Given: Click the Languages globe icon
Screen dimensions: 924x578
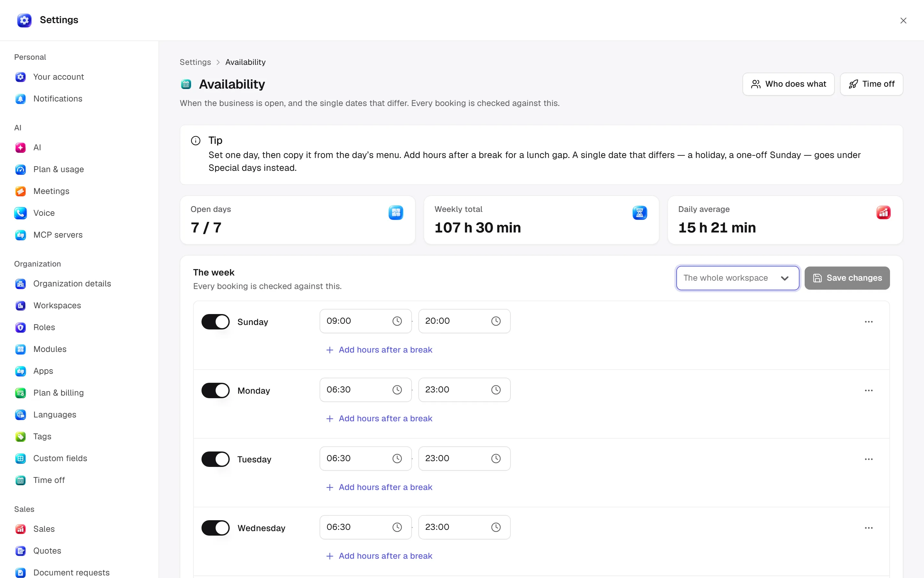Looking at the screenshot, I should (x=21, y=415).
